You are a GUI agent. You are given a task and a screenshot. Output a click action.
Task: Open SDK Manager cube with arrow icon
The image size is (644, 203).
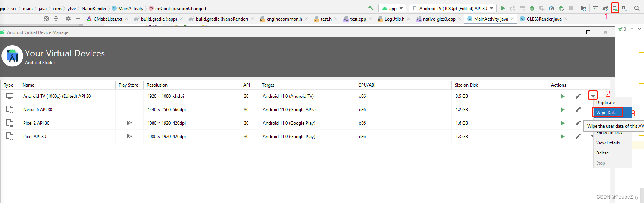point(625,8)
